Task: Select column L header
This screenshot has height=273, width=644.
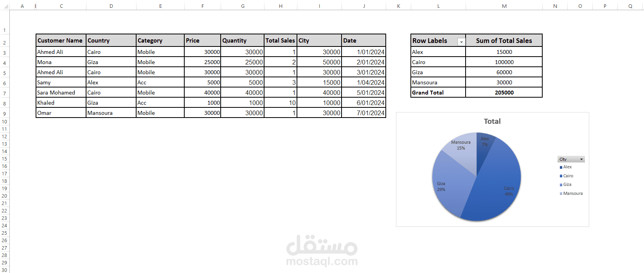Action: coord(438,6)
